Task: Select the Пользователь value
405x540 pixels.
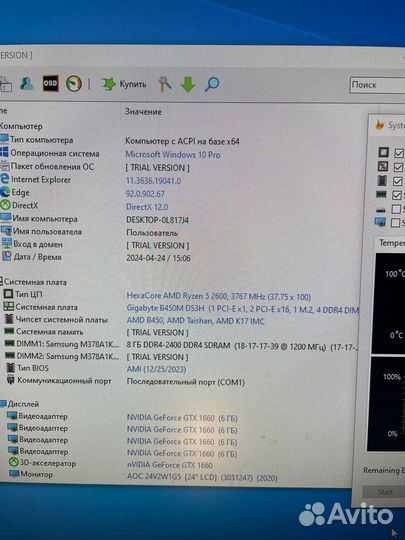Action: point(152,233)
